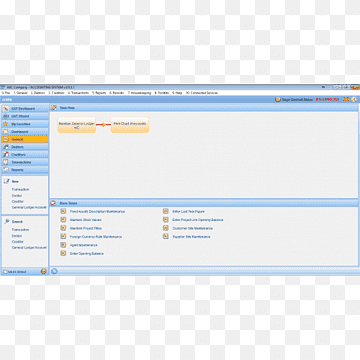Click icon beside Maintain Project Titles
Image resolution: width=360 pixels, height=360 pixels.
click(63, 228)
